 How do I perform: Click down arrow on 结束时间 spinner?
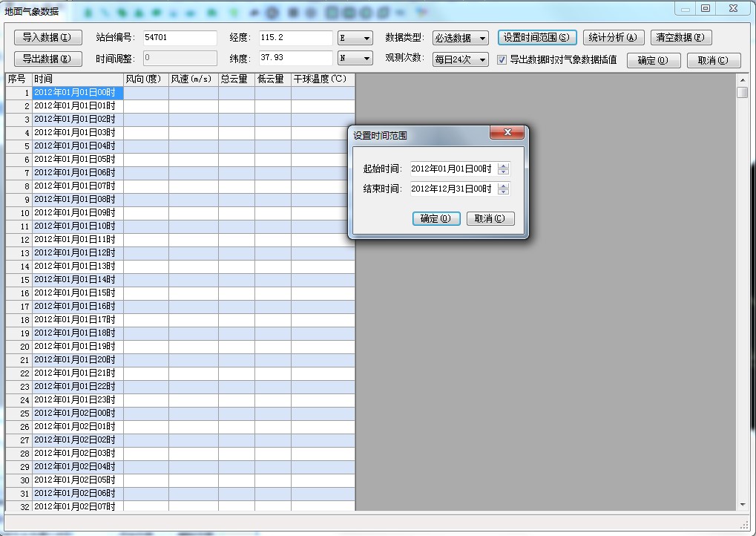pyautogui.click(x=504, y=192)
